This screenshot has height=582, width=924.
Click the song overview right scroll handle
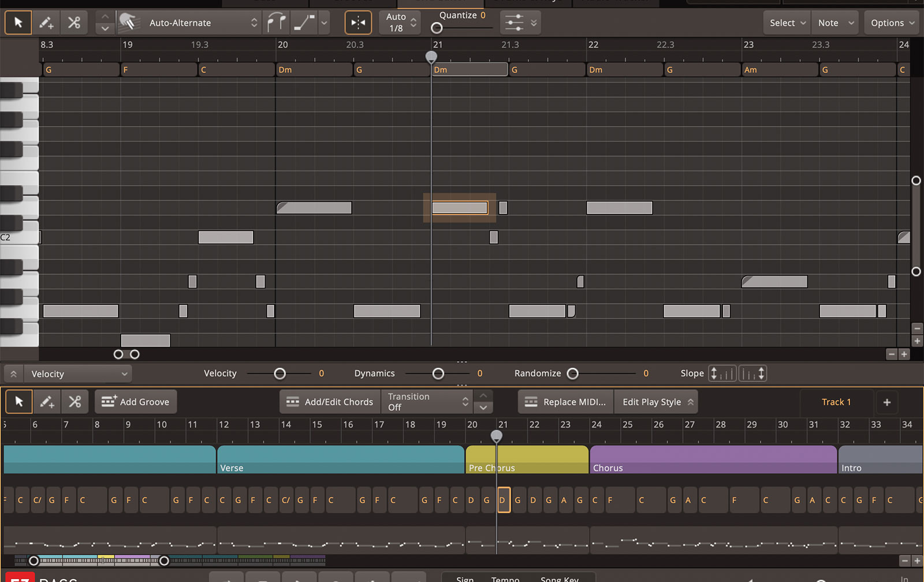164,561
